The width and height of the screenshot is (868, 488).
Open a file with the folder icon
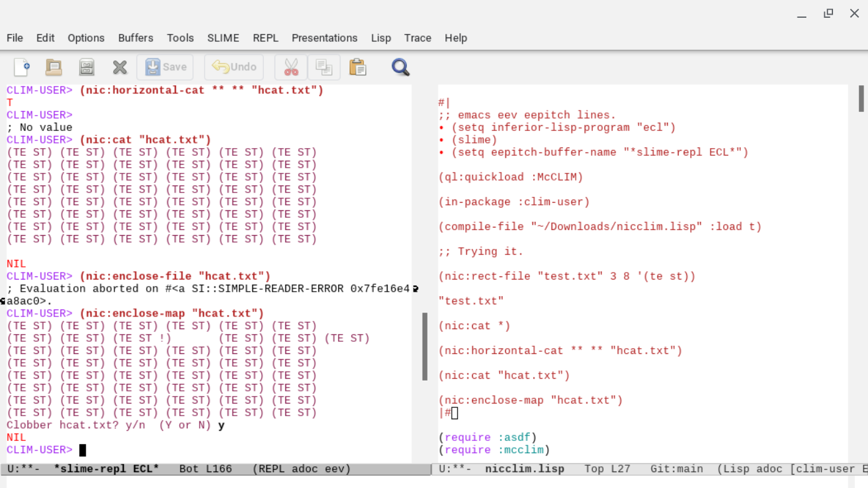click(x=53, y=67)
